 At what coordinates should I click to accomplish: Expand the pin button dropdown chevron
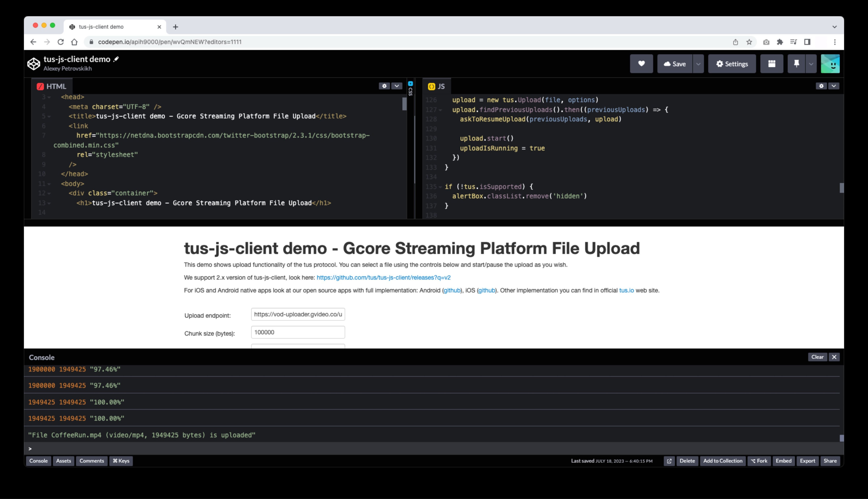click(810, 63)
